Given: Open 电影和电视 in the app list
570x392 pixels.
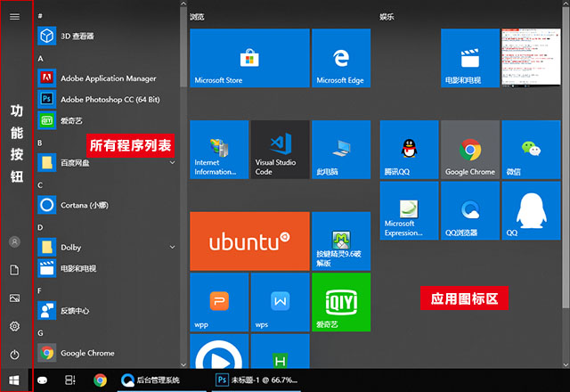Looking at the screenshot, I should (109, 268).
